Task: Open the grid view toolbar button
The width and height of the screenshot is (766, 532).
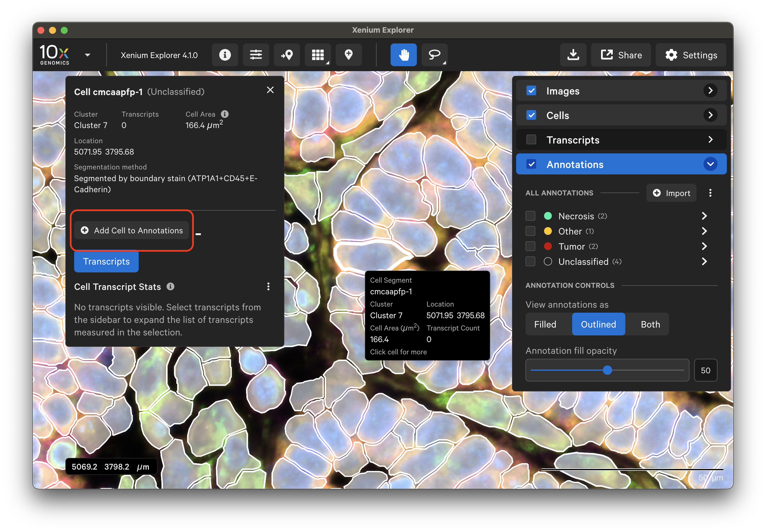Action: click(x=318, y=55)
